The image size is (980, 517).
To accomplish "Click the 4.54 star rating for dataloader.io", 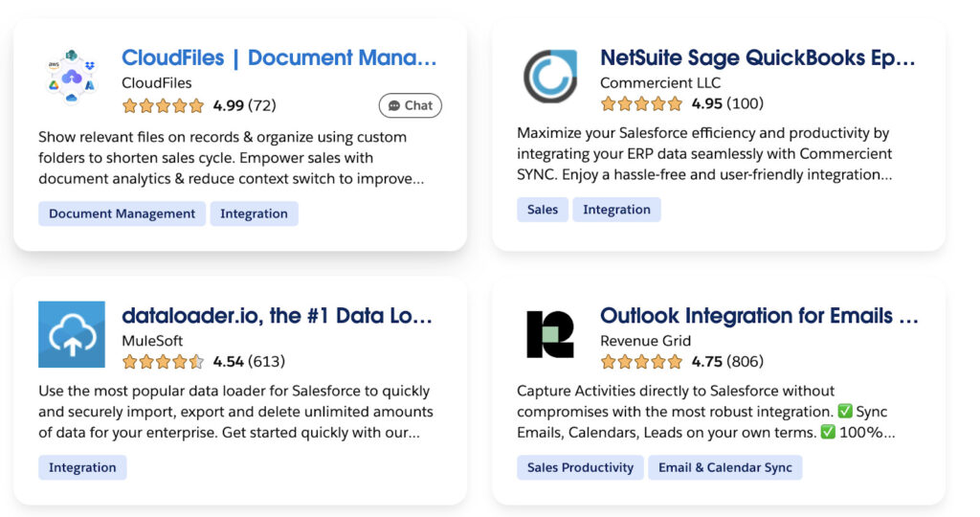I will click(164, 362).
